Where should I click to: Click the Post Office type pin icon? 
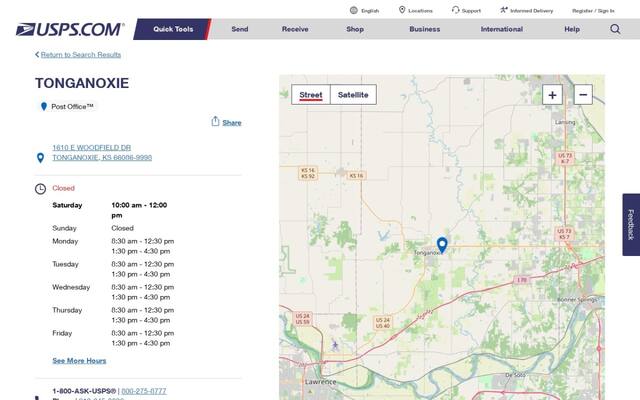point(44,107)
